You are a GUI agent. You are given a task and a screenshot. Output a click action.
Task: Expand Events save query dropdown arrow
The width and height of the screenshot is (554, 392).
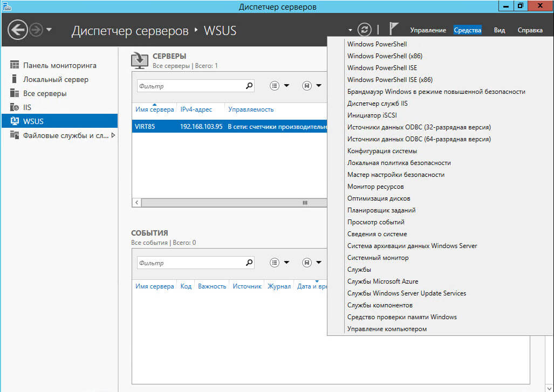click(319, 263)
